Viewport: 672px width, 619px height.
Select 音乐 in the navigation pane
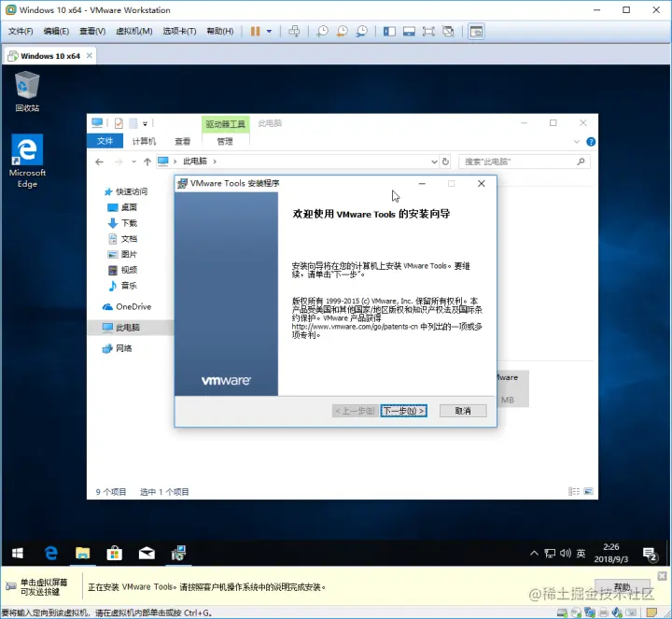click(122, 286)
